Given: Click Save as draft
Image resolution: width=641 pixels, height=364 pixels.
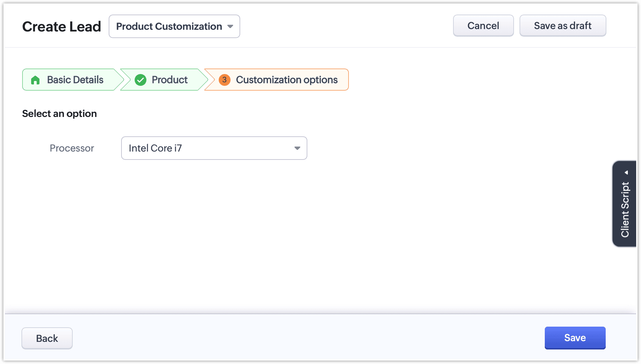Looking at the screenshot, I should [562, 26].
